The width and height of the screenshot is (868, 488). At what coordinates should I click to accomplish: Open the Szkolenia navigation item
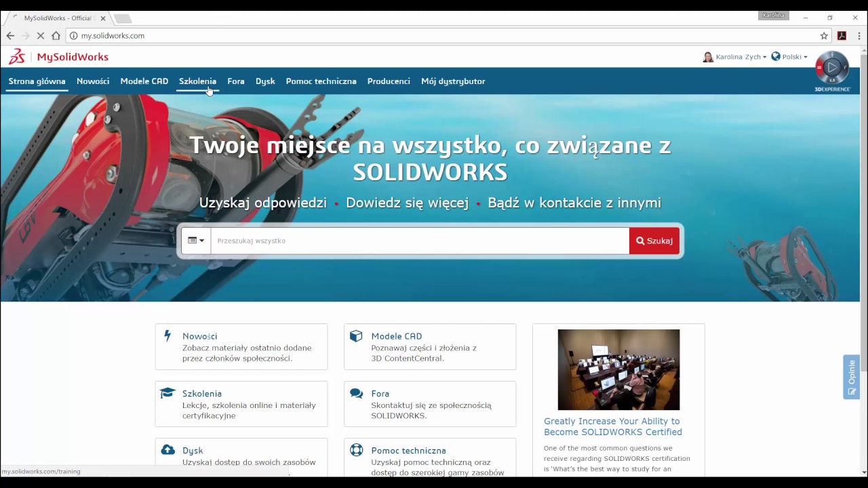[197, 81]
